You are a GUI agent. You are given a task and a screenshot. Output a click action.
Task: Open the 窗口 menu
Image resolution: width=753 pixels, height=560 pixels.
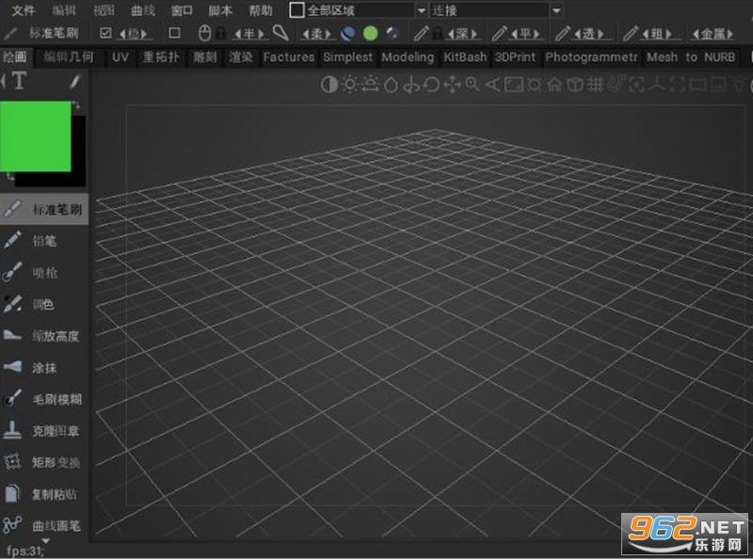[x=182, y=10]
